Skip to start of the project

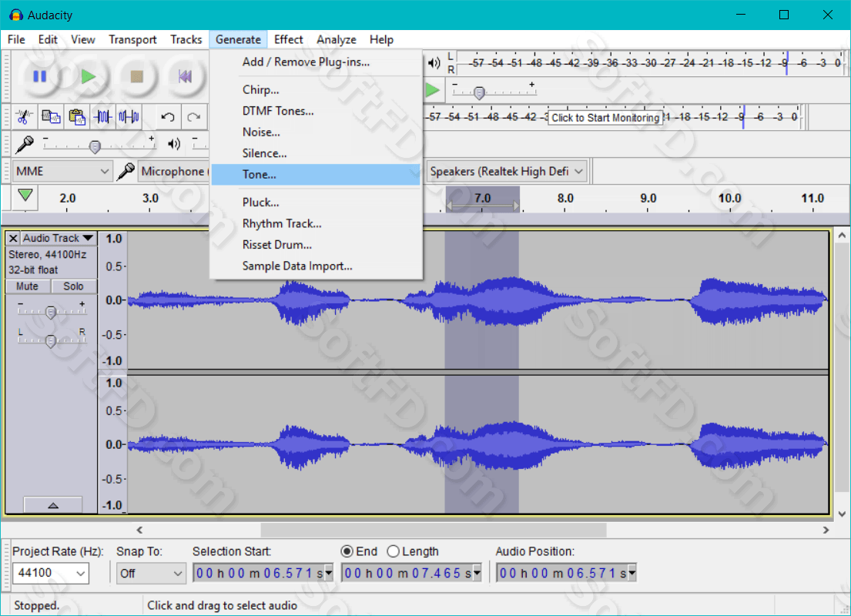pos(185,76)
